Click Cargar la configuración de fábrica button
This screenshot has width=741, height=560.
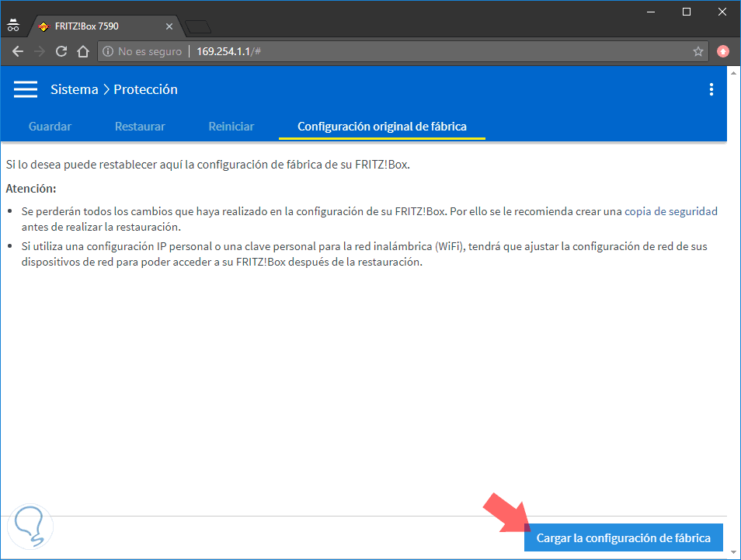tap(624, 537)
